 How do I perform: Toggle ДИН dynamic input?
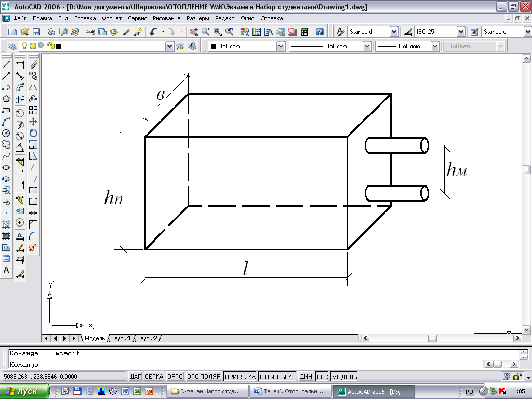305,377
